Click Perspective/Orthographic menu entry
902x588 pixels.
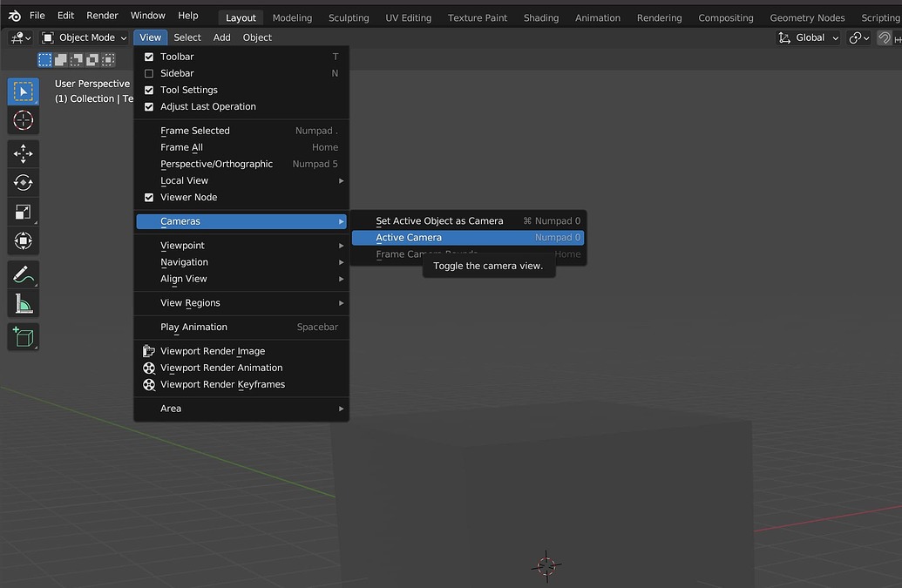[241, 164]
